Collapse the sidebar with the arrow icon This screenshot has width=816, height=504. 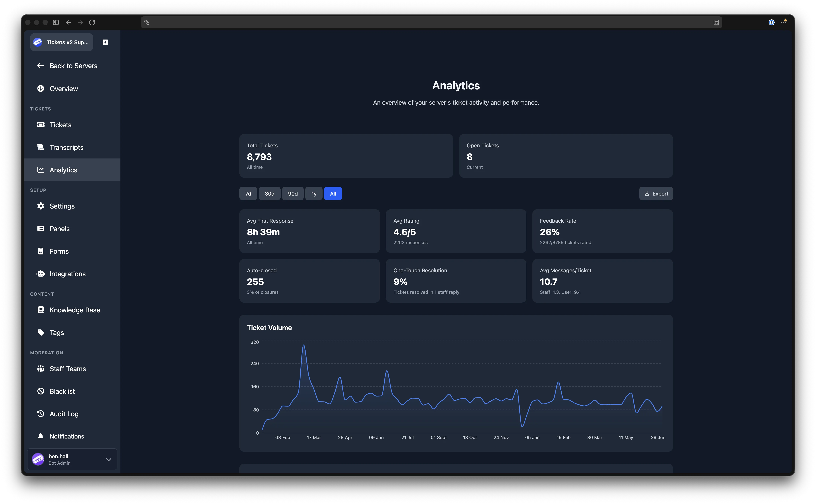point(105,42)
